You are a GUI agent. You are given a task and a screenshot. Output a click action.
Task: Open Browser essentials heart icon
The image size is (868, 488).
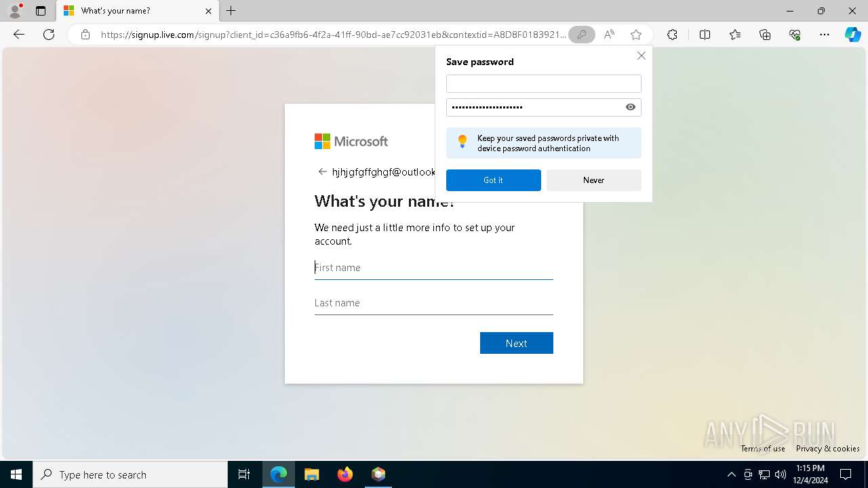coord(795,35)
